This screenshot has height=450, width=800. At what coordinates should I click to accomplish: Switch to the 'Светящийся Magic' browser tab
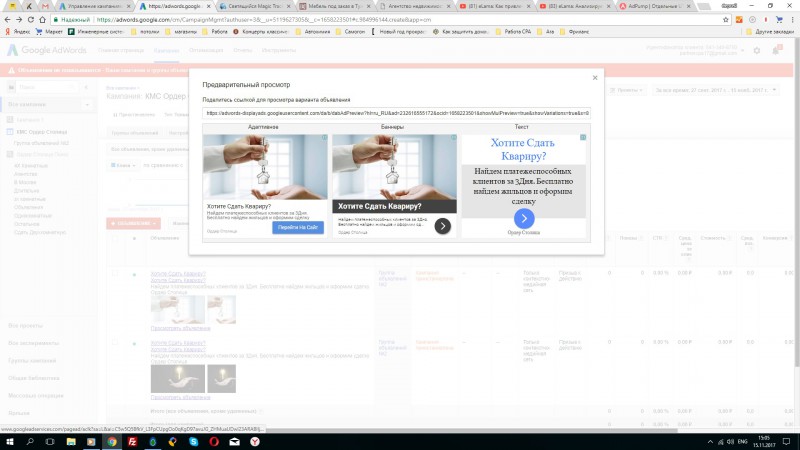tap(256, 6)
